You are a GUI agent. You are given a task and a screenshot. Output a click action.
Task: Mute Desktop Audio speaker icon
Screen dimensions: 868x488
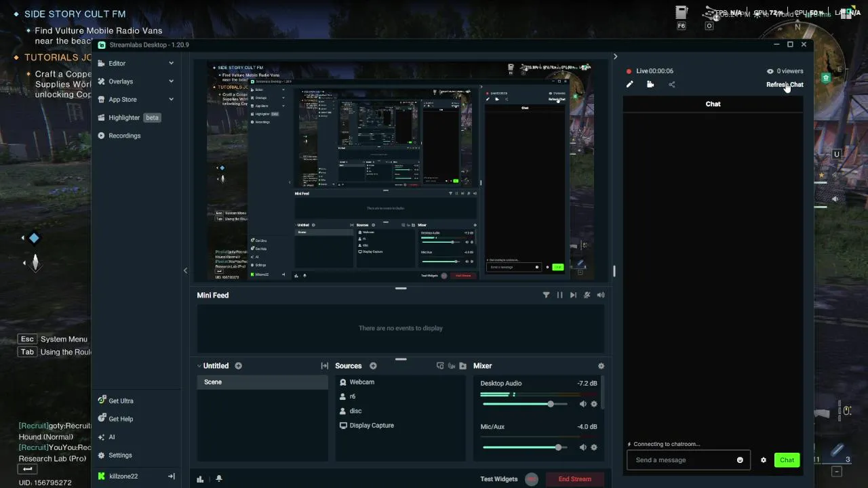583,404
